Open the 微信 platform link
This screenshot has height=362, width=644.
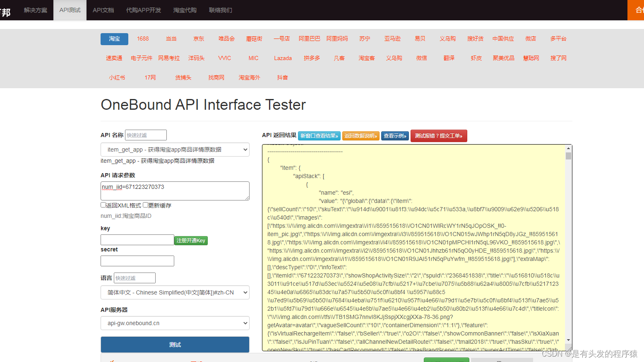tap(422, 58)
